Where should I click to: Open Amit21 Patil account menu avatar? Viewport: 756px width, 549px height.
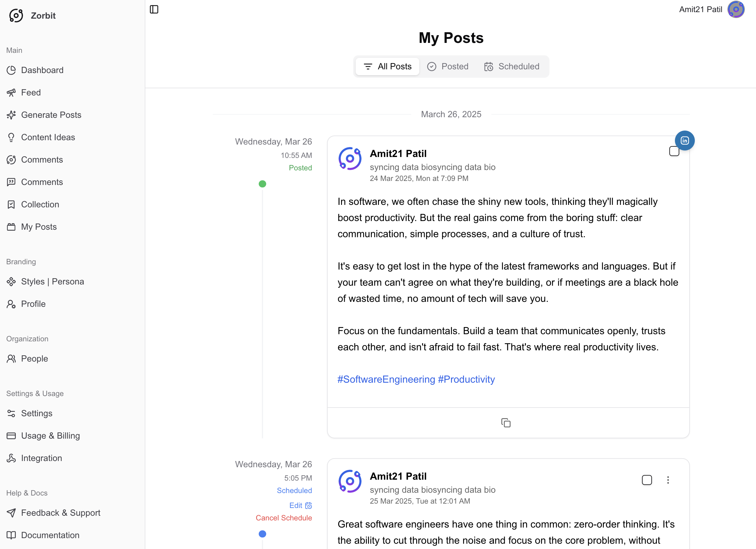(736, 9)
